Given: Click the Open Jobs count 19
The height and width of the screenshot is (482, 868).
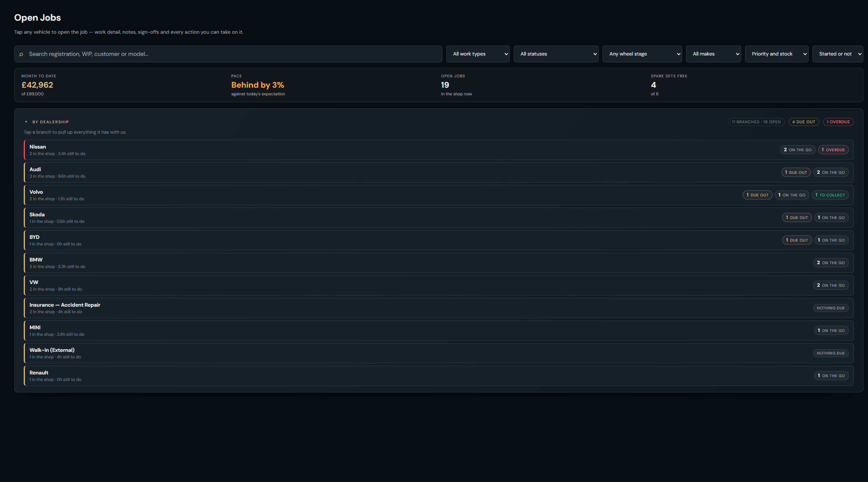Looking at the screenshot, I should click(445, 85).
